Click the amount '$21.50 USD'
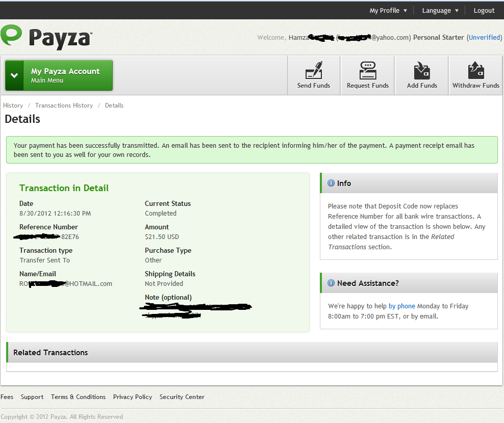This screenshot has width=504, height=423. (x=162, y=236)
